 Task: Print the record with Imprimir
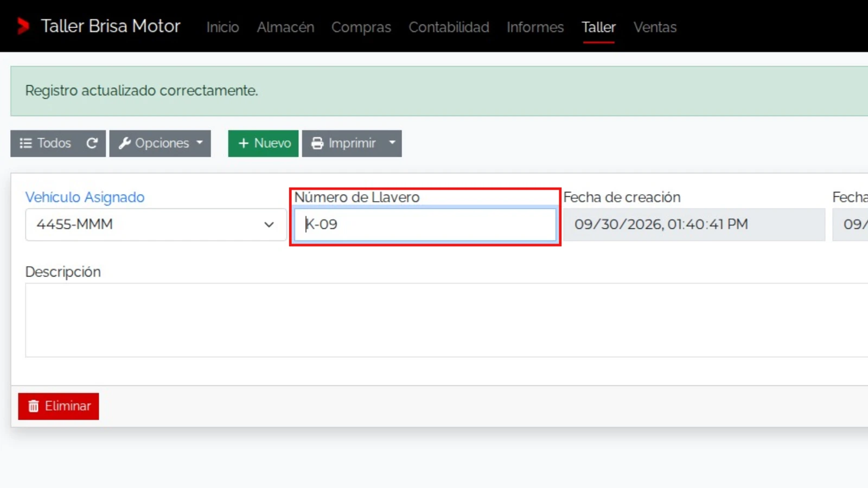click(343, 143)
